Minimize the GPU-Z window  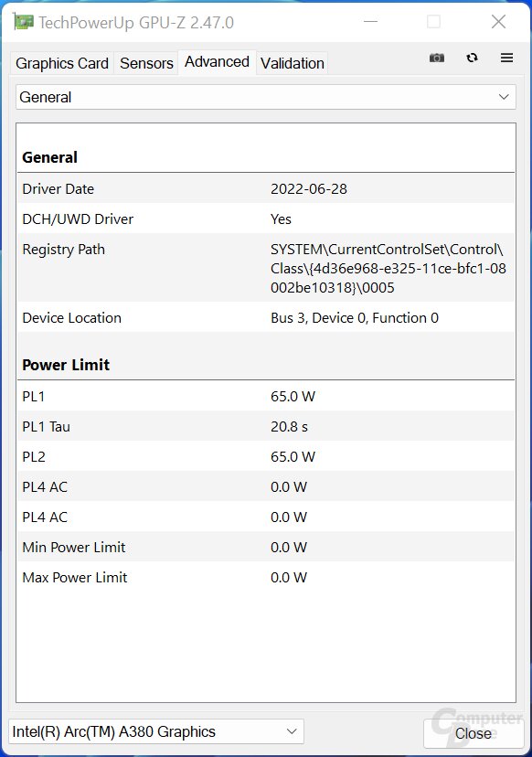pyautogui.click(x=370, y=22)
